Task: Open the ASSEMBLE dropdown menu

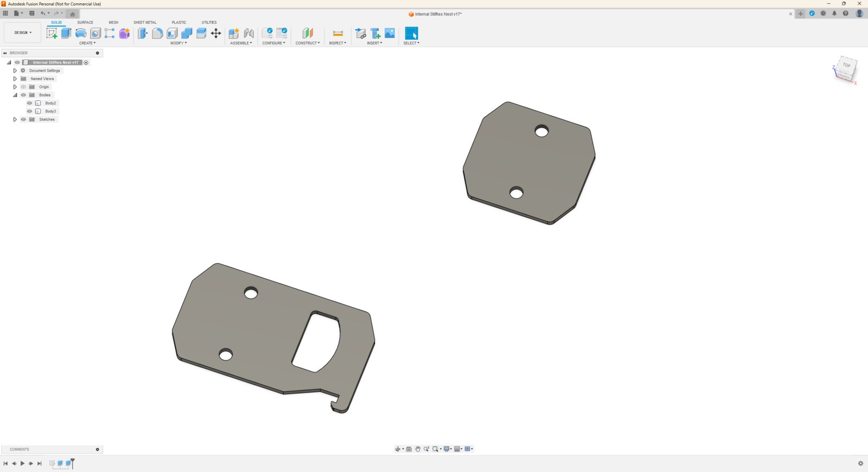Action: [x=241, y=43]
